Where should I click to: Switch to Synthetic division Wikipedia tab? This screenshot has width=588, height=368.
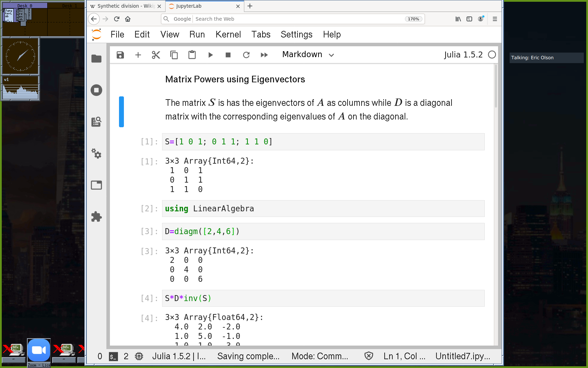point(122,6)
